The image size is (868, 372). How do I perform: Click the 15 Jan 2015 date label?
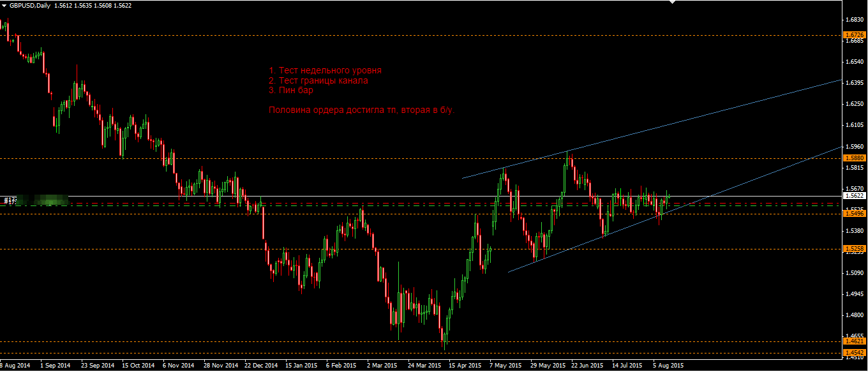pos(301,366)
